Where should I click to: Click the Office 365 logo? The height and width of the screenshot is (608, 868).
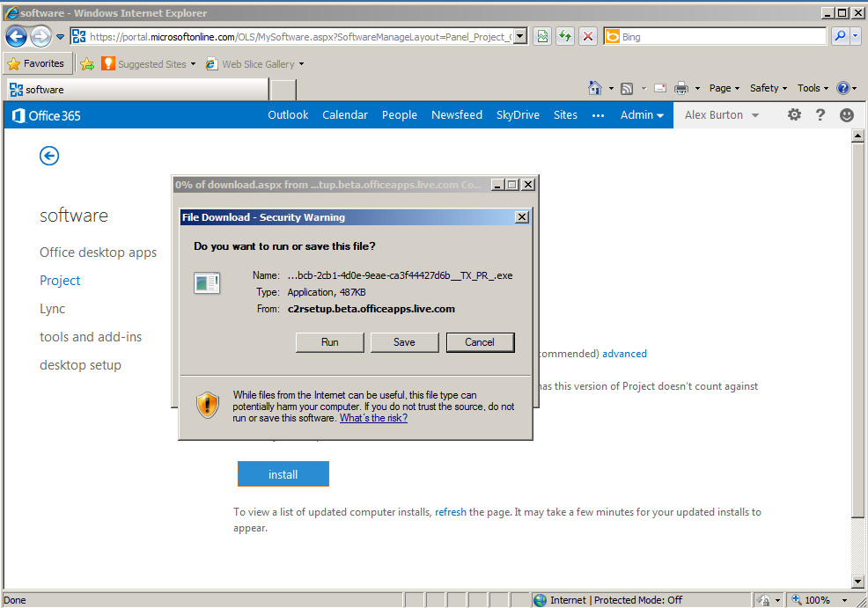coord(47,115)
